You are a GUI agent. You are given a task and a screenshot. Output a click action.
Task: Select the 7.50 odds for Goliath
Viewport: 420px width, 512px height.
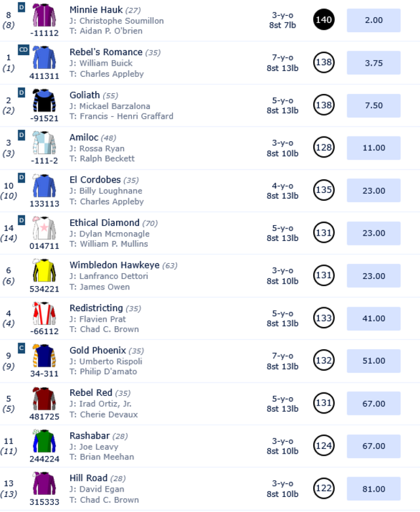[373, 106]
